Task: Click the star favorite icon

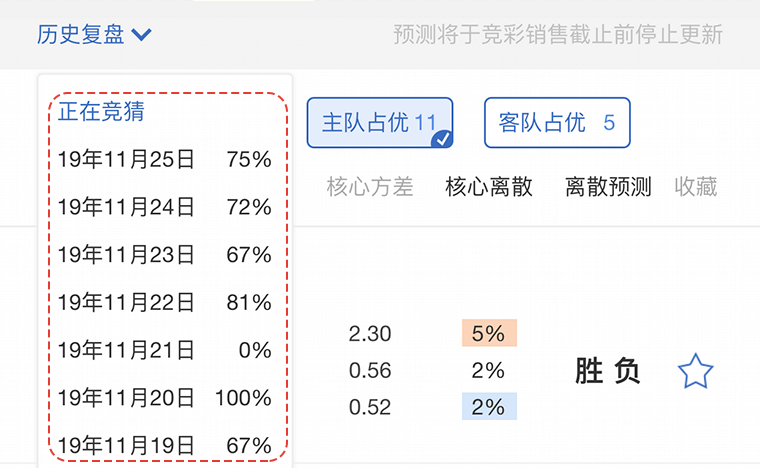Action: point(695,371)
